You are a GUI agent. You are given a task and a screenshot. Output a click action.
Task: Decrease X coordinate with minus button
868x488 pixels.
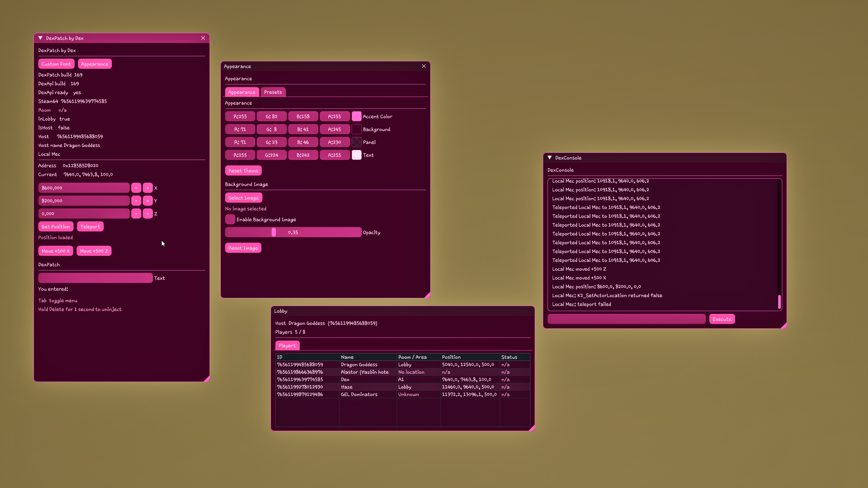pos(136,188)
